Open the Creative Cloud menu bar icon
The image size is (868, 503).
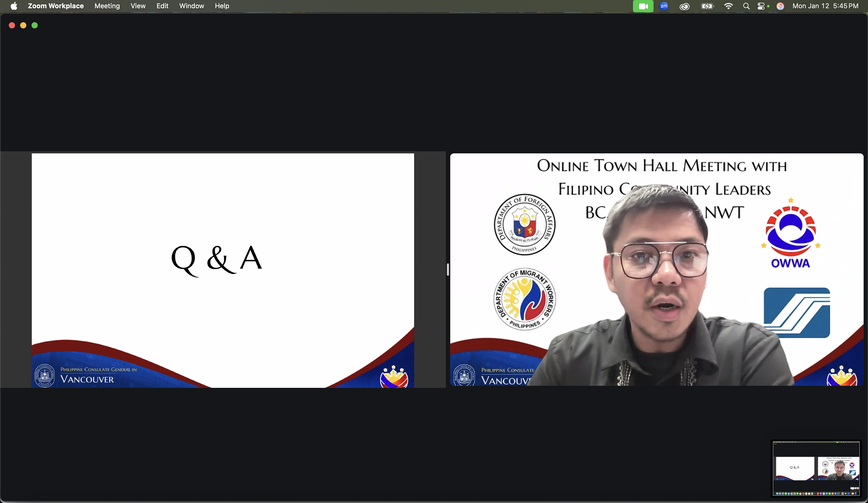pos(684,6)
